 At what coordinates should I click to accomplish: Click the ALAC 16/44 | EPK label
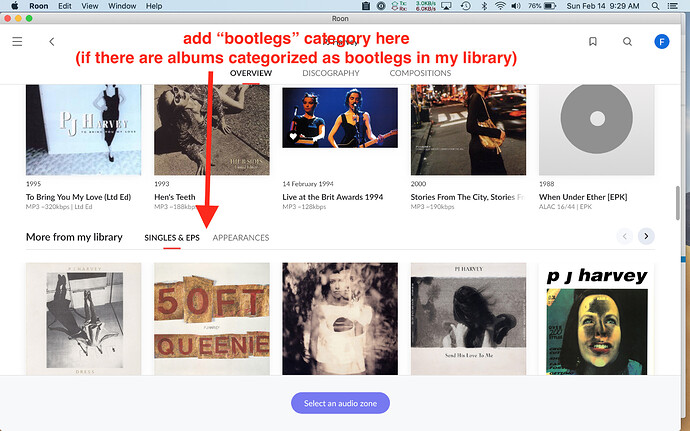[565, 206]
